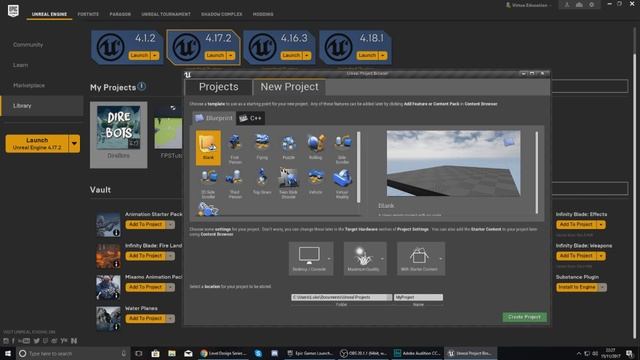The width and height of the screenshot is (640, 360).
Task: Click the Epic Games logo
Action: (13, 11)
